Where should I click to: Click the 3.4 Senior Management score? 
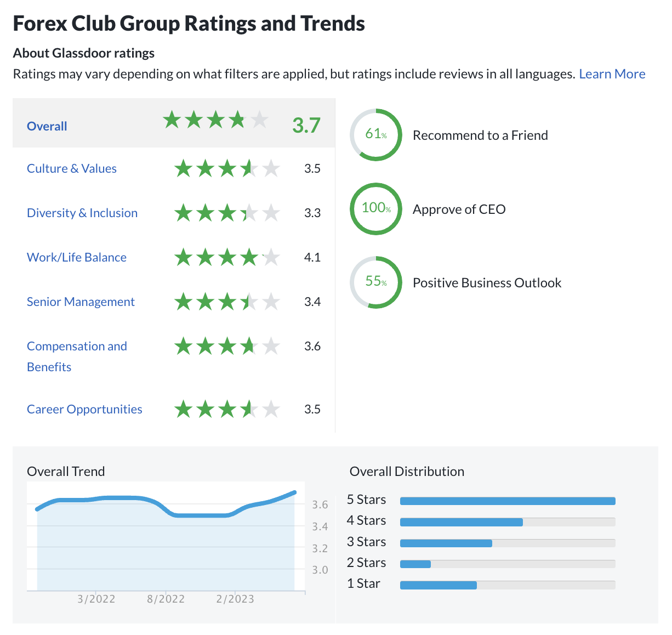[x=312, y=302]
